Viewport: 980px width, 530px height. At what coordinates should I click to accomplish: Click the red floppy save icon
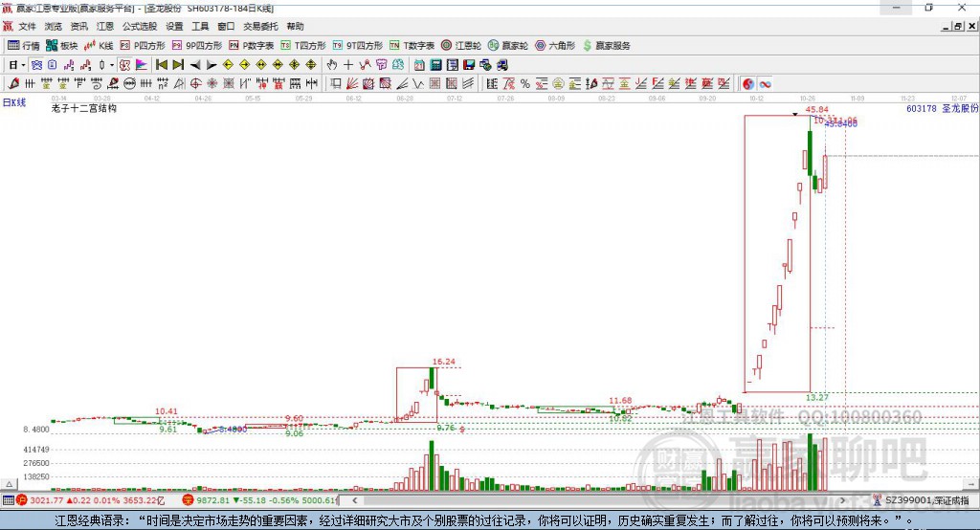coord(469,64)
